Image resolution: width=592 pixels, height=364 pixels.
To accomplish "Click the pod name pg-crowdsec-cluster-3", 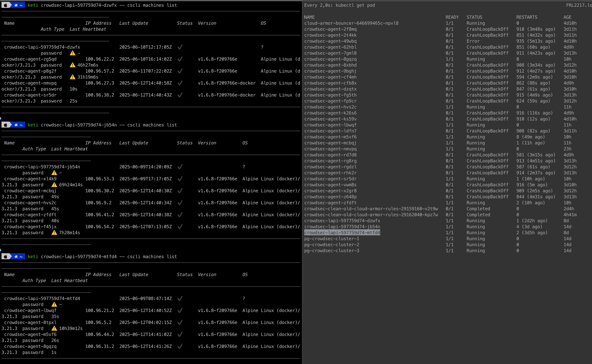I will click(x=332, y=251).
